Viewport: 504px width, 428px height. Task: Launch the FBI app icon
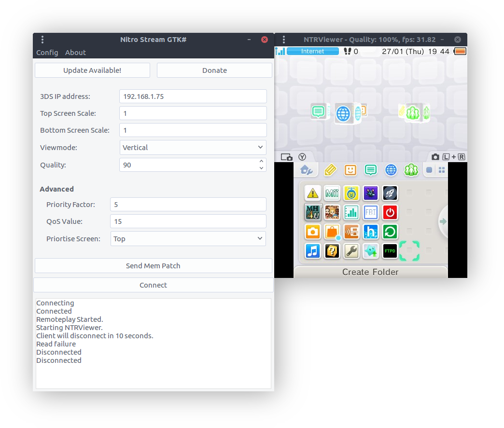point(371,212)
